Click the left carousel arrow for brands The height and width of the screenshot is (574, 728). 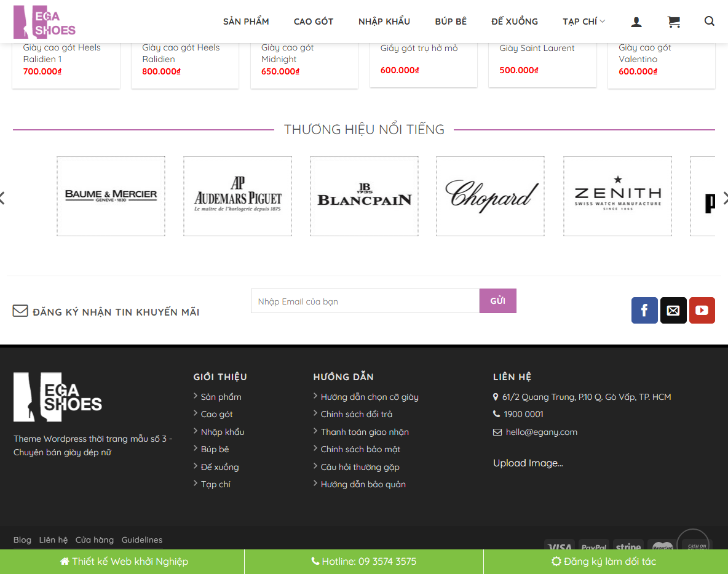point(2,197)
